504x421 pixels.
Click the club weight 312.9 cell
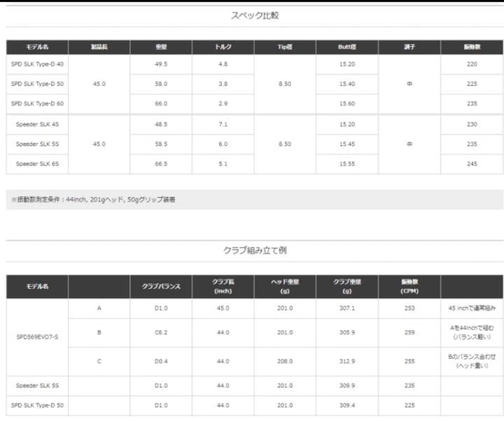click(x=346, y=361)
